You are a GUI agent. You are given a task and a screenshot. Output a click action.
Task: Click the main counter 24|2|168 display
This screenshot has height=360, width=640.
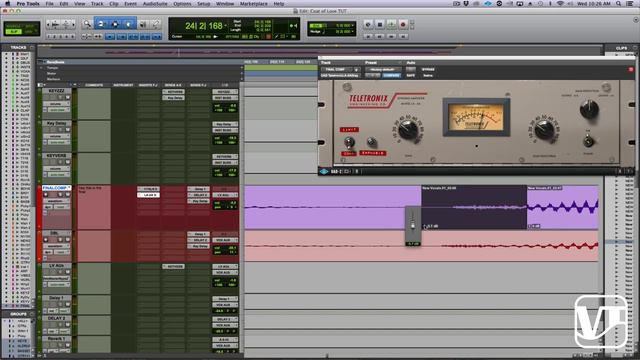(203, 26)
